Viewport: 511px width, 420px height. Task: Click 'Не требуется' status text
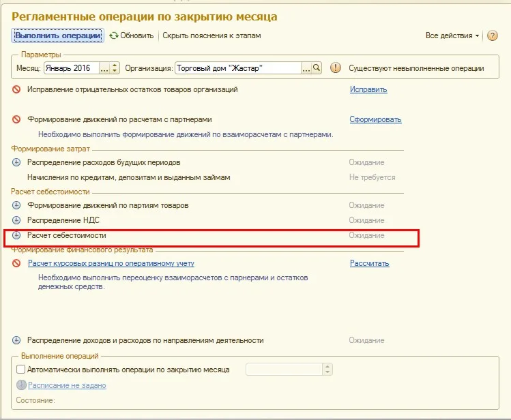[373, 177]
